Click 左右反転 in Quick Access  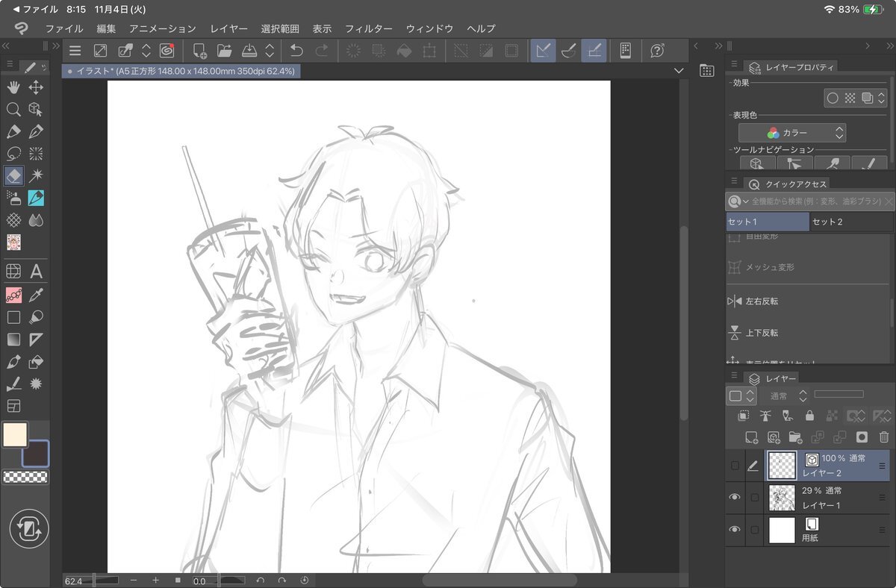762,301
